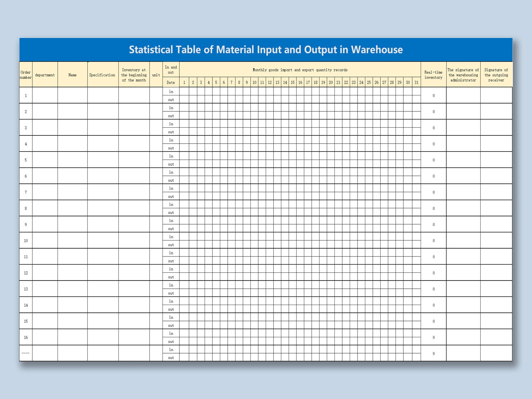
Task: Click the 'in' cell of order 1
Action: 171,92
